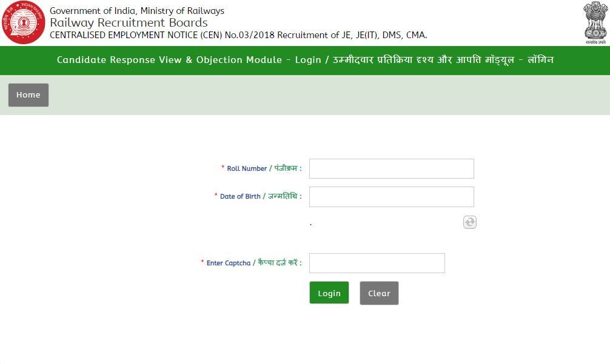
Task: Click the red asterisk beside Date of Birth
Action: tap(216, 196)
